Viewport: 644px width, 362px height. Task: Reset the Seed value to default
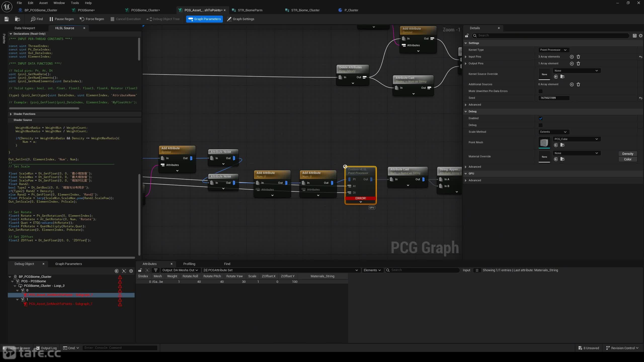click(640, 98)
